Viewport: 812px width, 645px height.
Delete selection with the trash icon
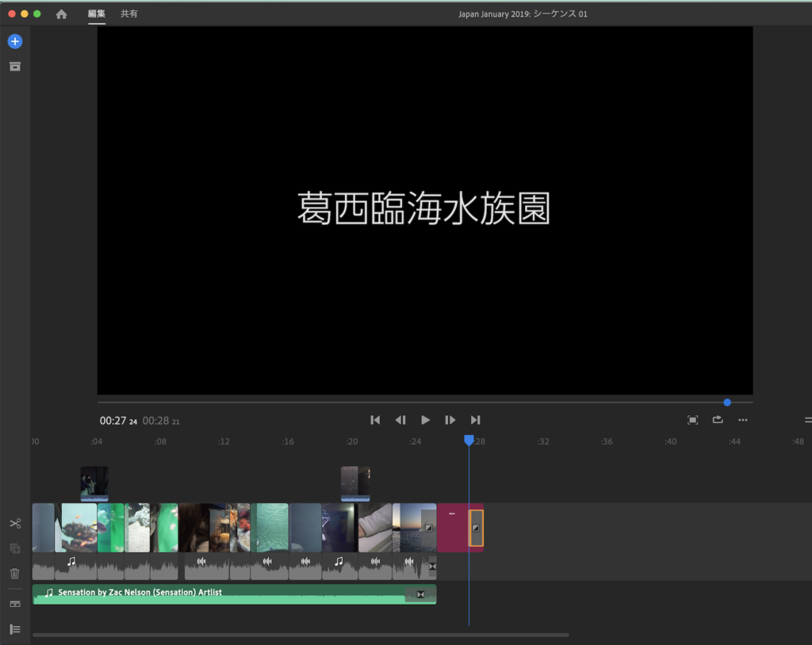15,574
